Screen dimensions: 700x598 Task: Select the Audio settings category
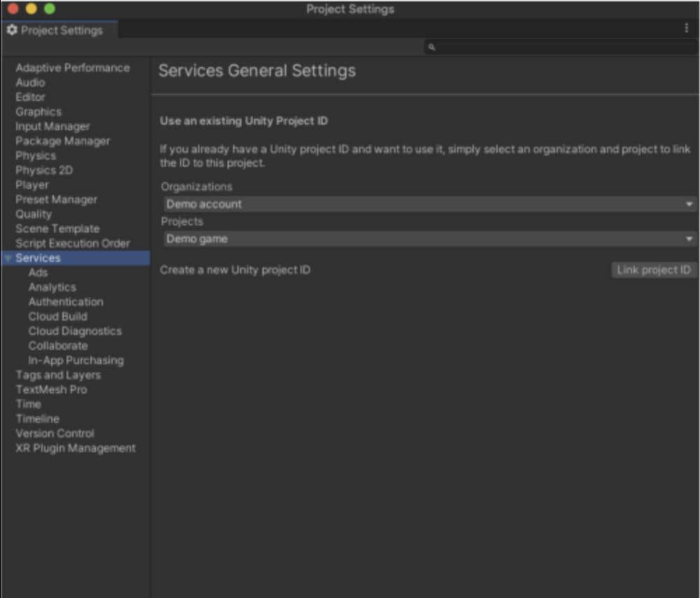pos(30,83)
